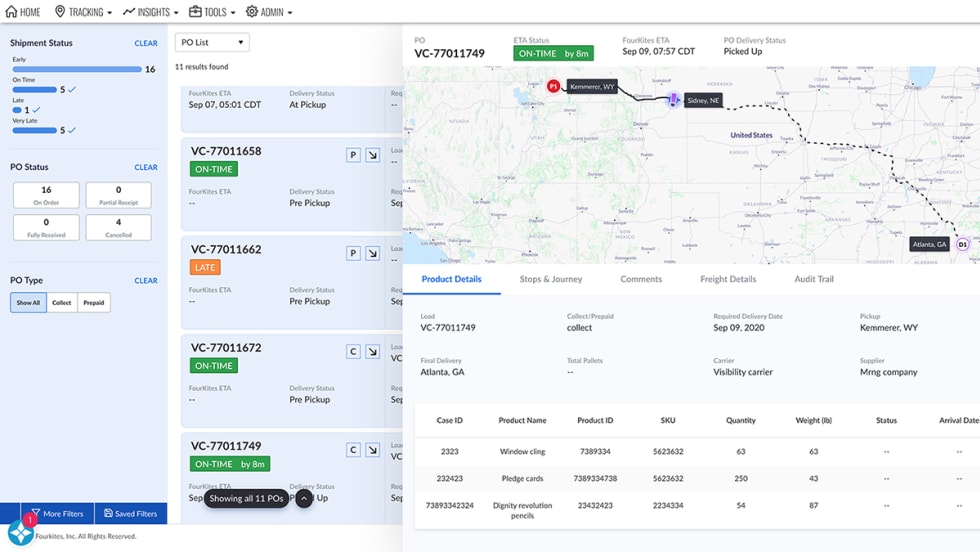Open the PO List dropdown selector
The height and width of the screenshot is (552, 980).
tap(212, 42)
